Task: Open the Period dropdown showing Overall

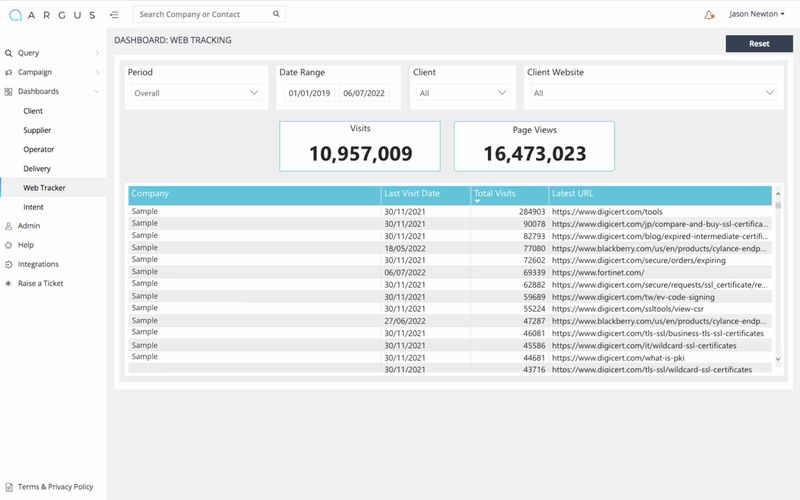Action: tap(196, 93)
